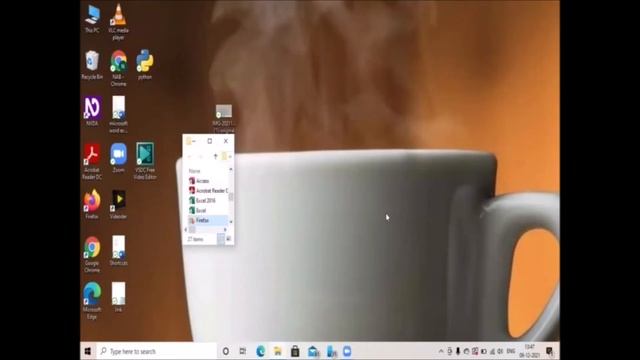
Task: Open Task View on the taskbar
Action: pyautogui.click(x=243, y=351)
